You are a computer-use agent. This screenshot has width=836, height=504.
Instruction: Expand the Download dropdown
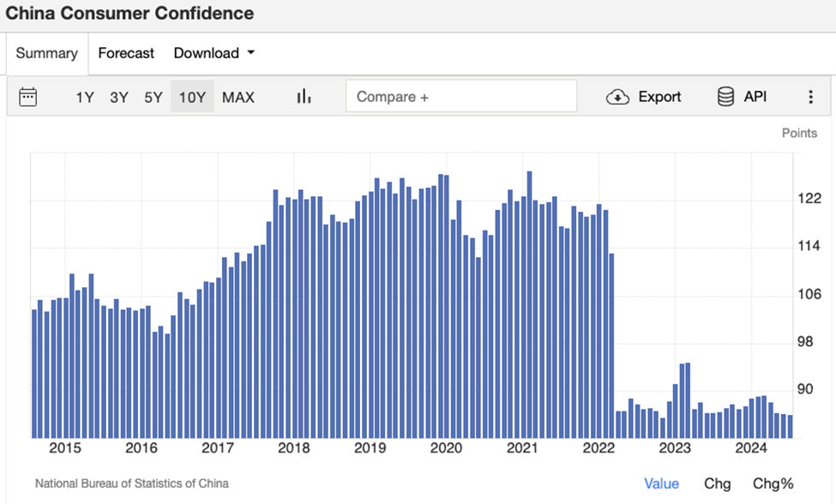click(207, 53)
